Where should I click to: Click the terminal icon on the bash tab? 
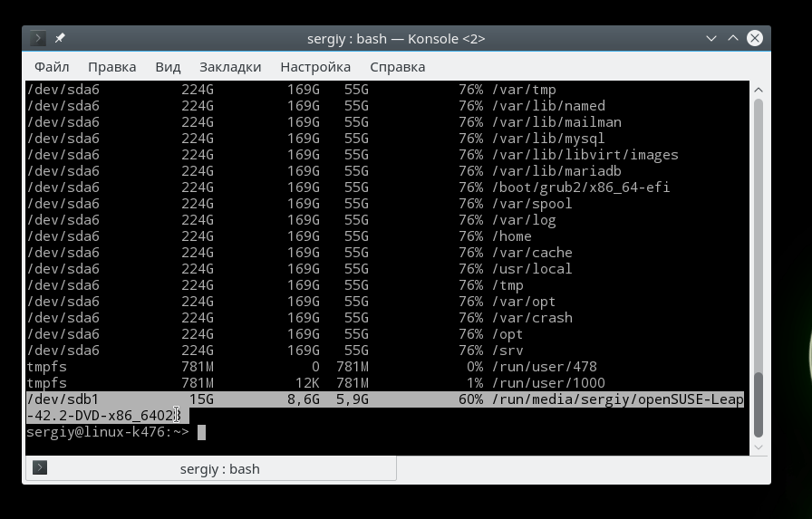(x=40, y=468)
